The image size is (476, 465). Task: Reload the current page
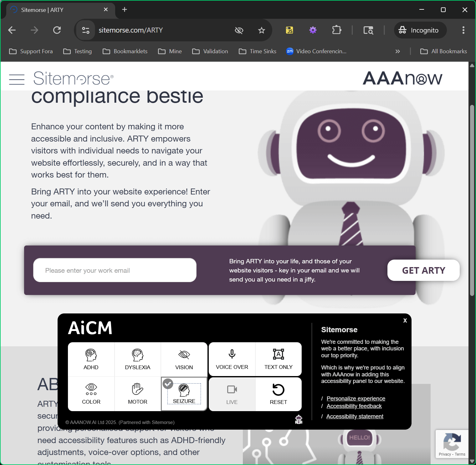(57, 30)
